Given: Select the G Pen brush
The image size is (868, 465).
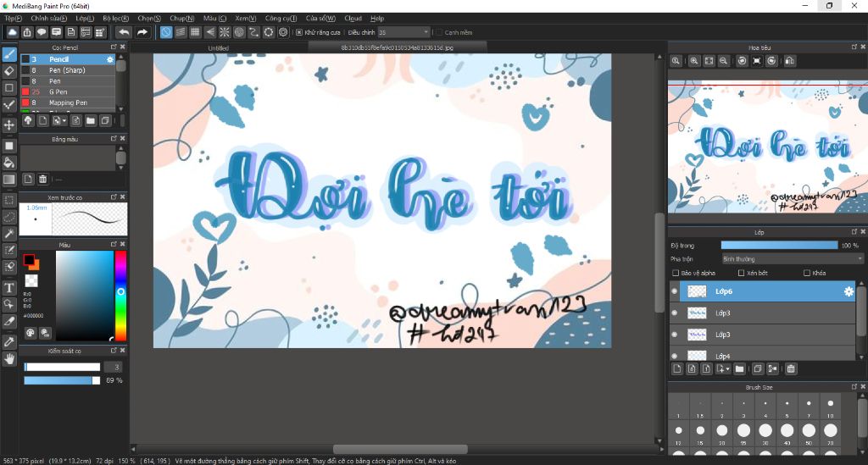Looking at the screenshot, I should pos(68,91).
